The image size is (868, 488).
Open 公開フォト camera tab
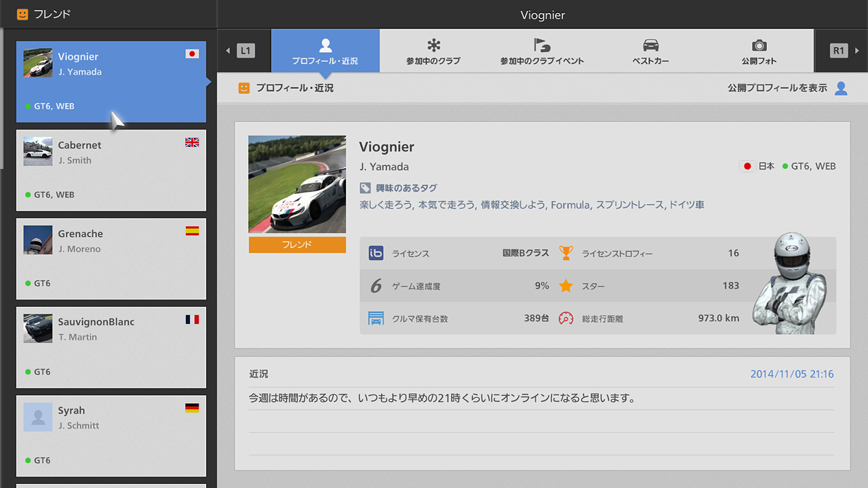pyautogui.click(x=759, y=51)
